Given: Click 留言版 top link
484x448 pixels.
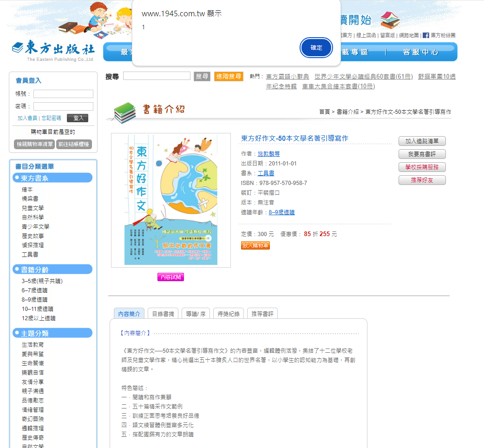Looking at the screenshot, I should click(x=387, y=35).
